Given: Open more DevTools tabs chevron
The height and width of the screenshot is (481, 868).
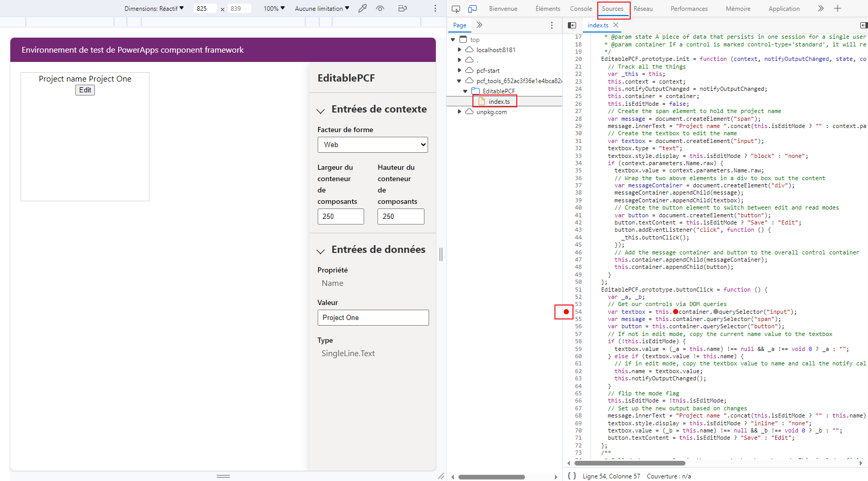Looking at the screenshot, I should click(821, 8).
